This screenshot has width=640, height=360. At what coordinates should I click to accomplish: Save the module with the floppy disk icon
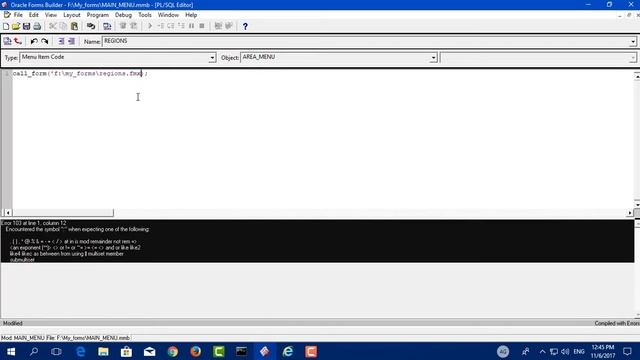pos(27,26)
